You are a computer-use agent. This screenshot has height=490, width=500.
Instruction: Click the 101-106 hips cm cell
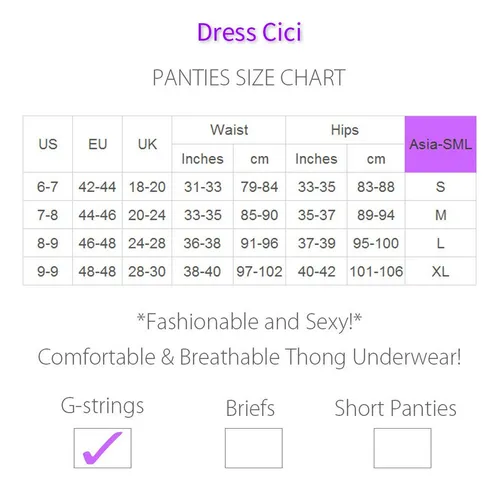point(376,271)
